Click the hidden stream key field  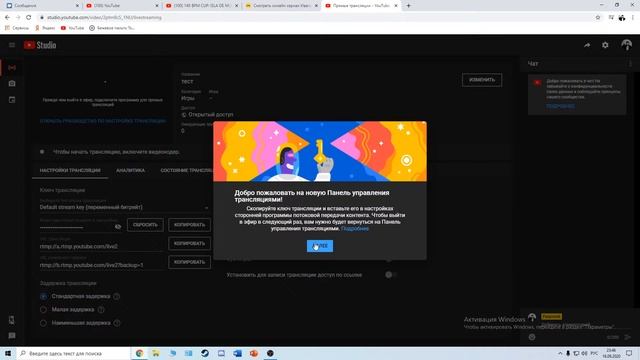tap(76, 227)
